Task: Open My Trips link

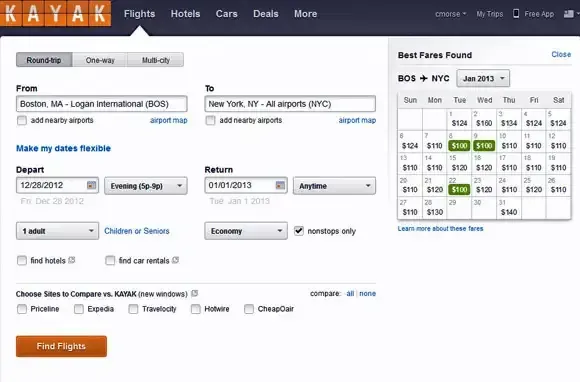Action: [490, 14]
